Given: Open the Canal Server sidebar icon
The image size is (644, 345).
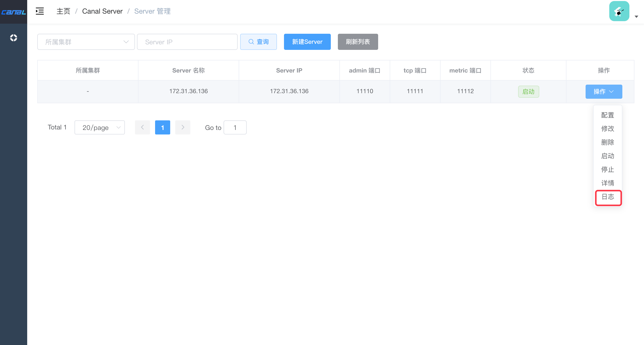Looking at the screenshot, I should tap(14, 38).
